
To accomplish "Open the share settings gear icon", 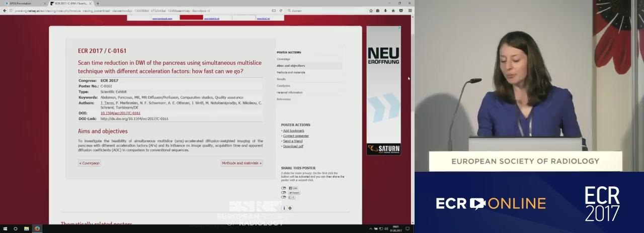I will pyautogui.click(x=289, y=208).
